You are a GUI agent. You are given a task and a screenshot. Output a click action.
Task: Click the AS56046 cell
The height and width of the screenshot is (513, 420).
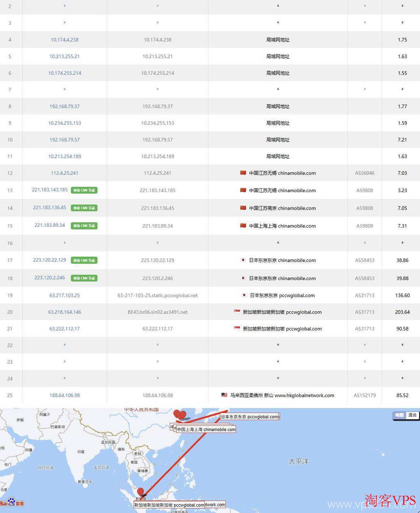pyautogui.click(x=365, y=173)
